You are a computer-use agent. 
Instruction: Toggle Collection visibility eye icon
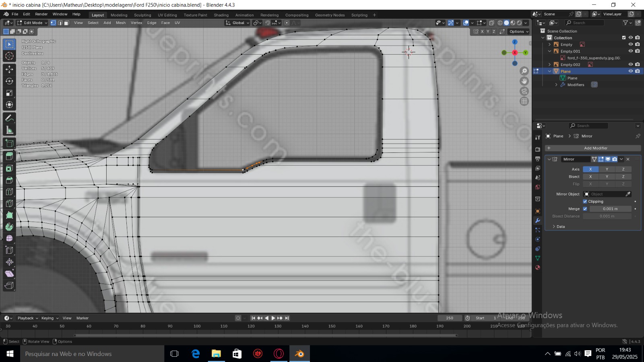[x=631, y=38]
